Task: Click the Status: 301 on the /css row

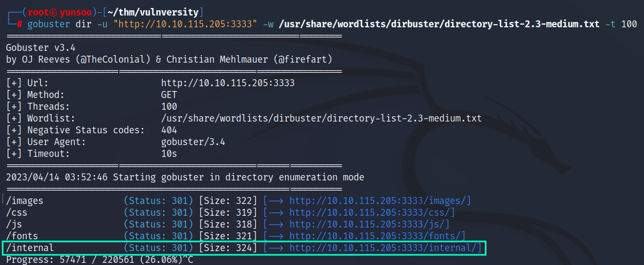Action: (158, 213)
